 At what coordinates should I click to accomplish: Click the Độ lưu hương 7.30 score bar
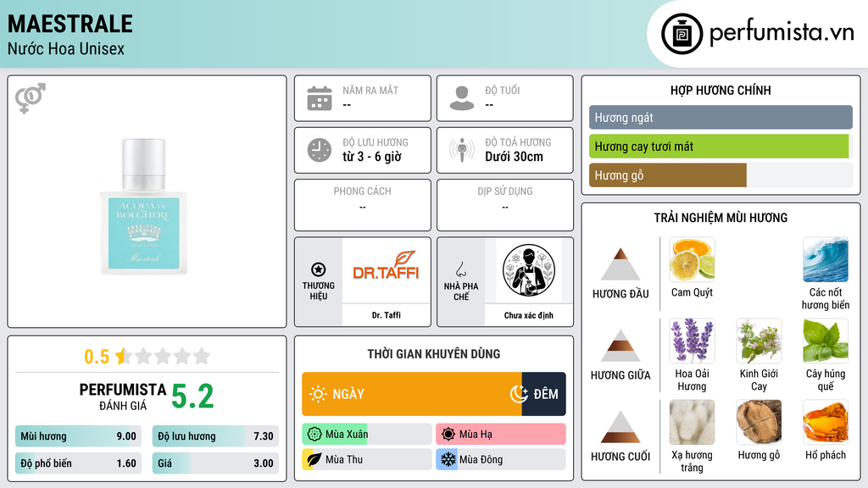[x=215, y=436]
